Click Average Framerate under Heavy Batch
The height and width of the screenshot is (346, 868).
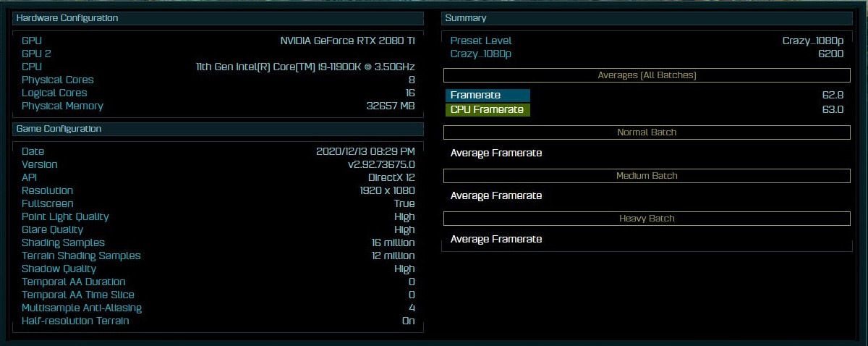click(x=496, y=239)
